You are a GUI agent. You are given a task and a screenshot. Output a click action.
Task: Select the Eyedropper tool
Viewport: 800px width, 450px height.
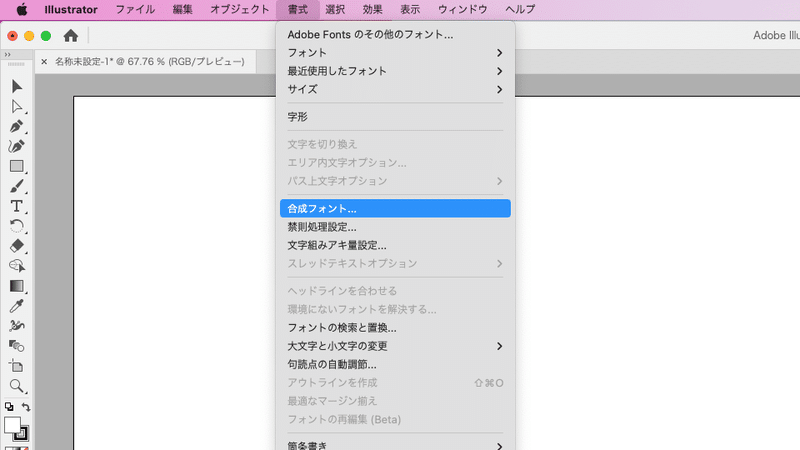[16, 306]
